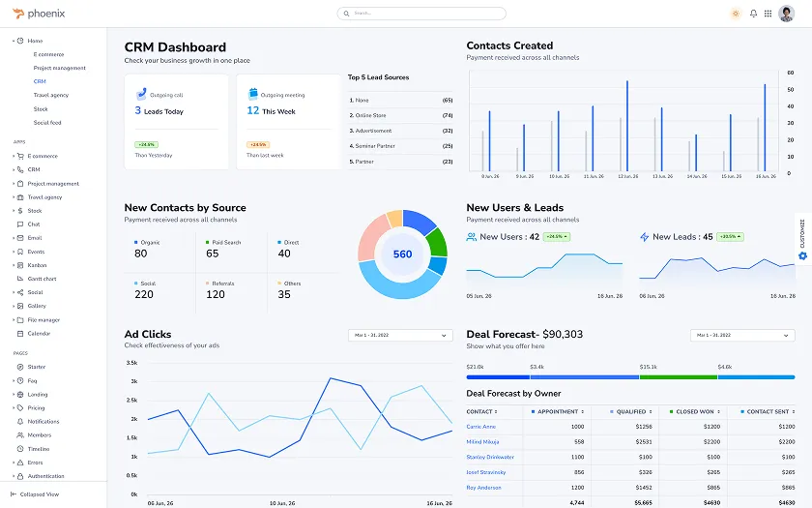Click the Gantt chart icon in sidebar

tap(20, 279)
